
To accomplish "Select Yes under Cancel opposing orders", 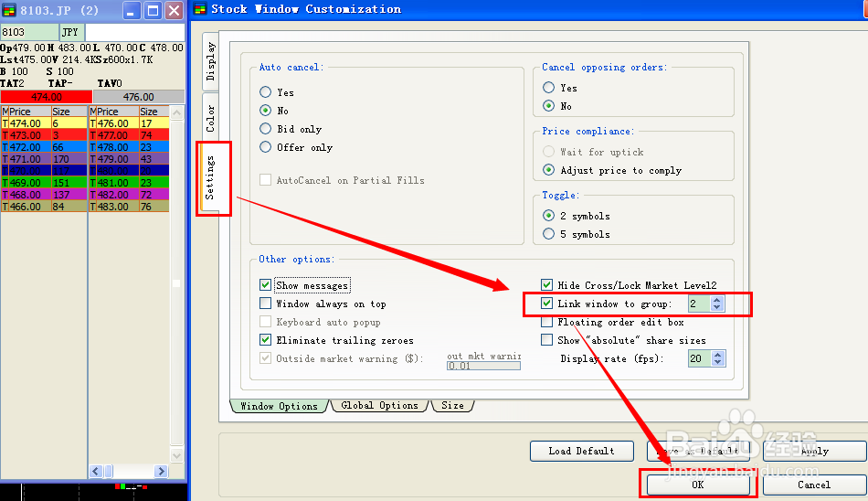I will point(548,88).
